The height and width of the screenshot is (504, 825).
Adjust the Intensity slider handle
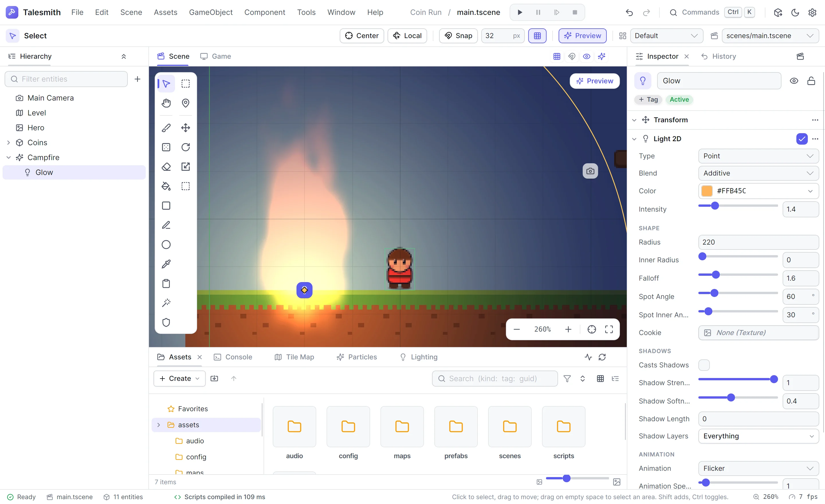[714, 206]
